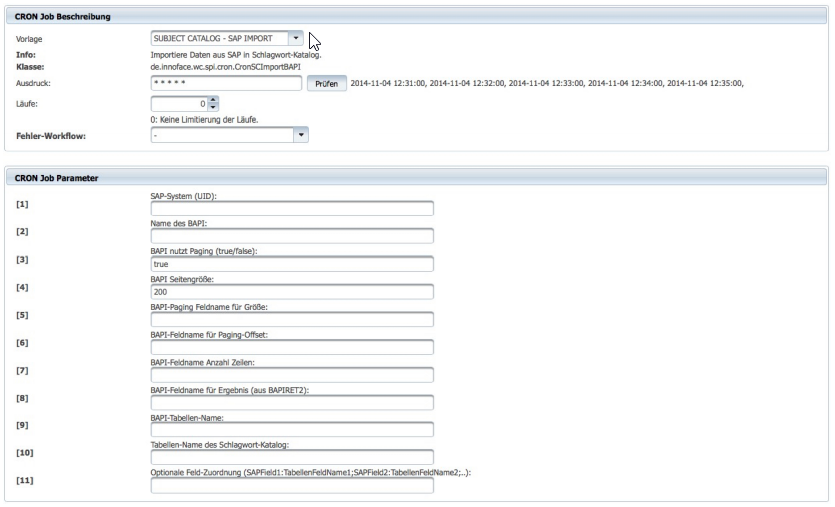Click the Klasse label

tap(30, 67)
